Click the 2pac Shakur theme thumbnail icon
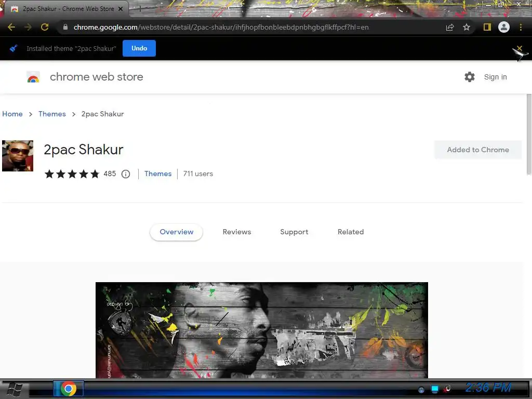The width and height of the screenshot is (532, 399). click(18, 156)
